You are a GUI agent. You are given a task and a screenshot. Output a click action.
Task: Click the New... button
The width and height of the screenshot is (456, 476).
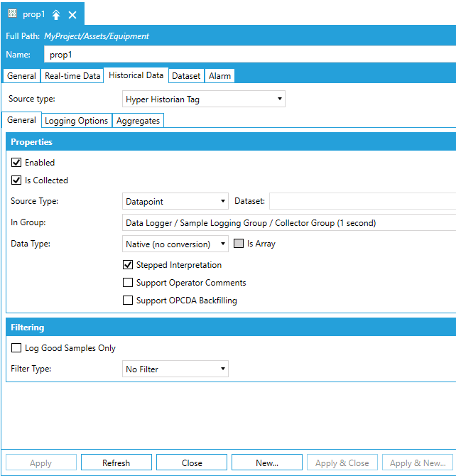[266, 463]
